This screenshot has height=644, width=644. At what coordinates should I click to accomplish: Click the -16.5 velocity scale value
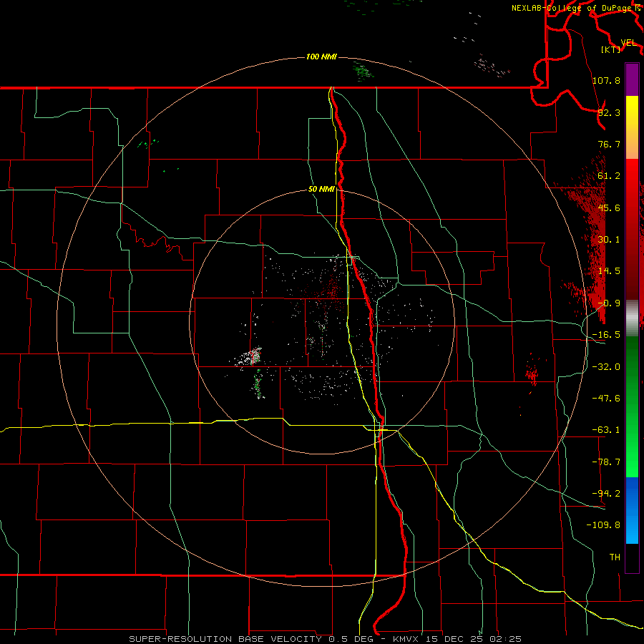click(x=606, y=335)
